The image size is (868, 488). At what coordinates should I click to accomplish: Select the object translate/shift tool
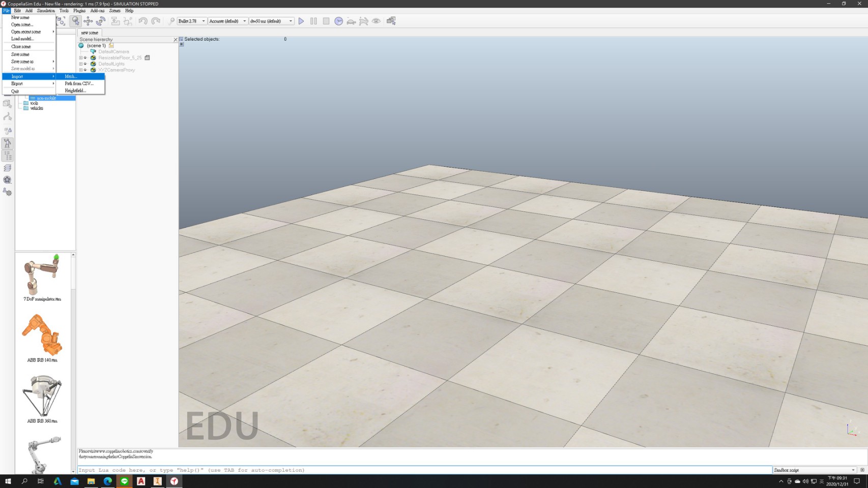(88, 21)
